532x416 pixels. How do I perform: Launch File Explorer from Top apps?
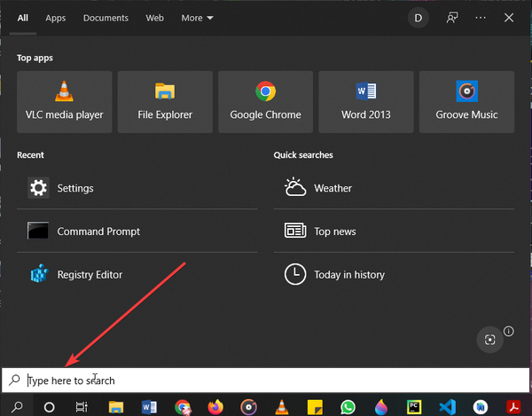pos(165,102)
